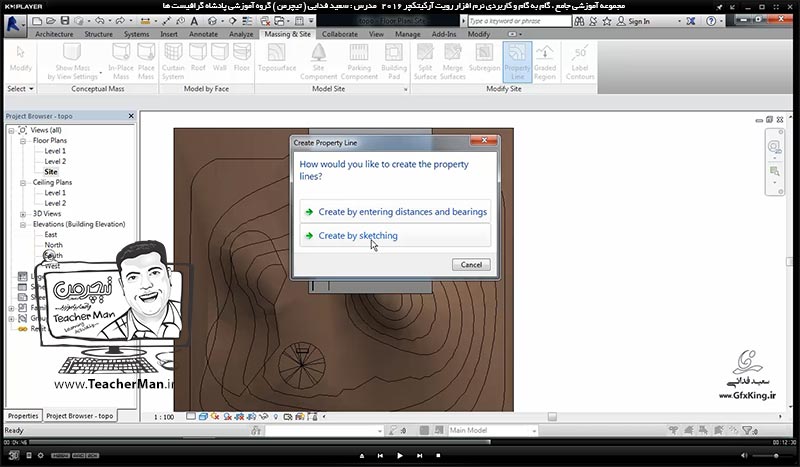Image resolution: width=800 pixels, height=467 pixels.
Task: Open the Annotate ribbon tab
Action: (203, 34)
